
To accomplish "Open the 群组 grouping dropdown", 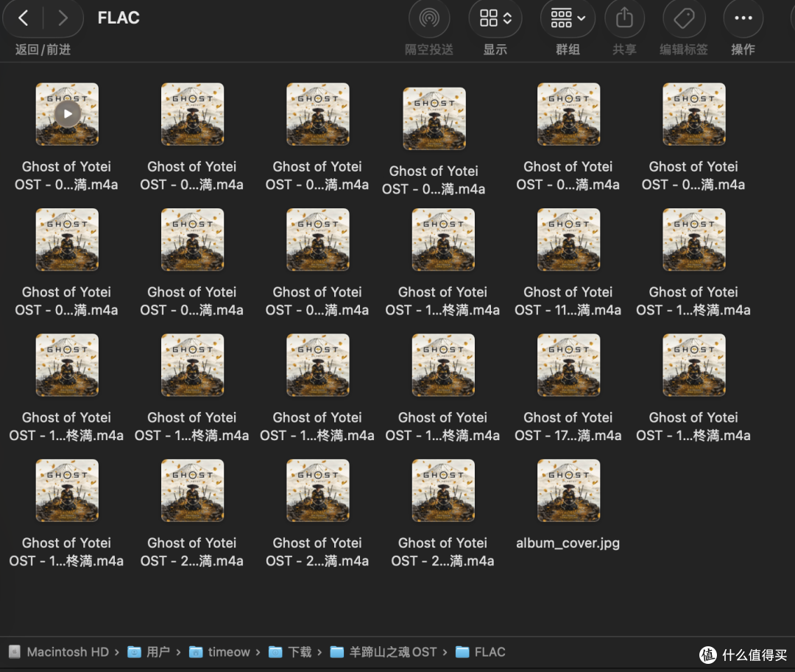I will pos(568,18).
